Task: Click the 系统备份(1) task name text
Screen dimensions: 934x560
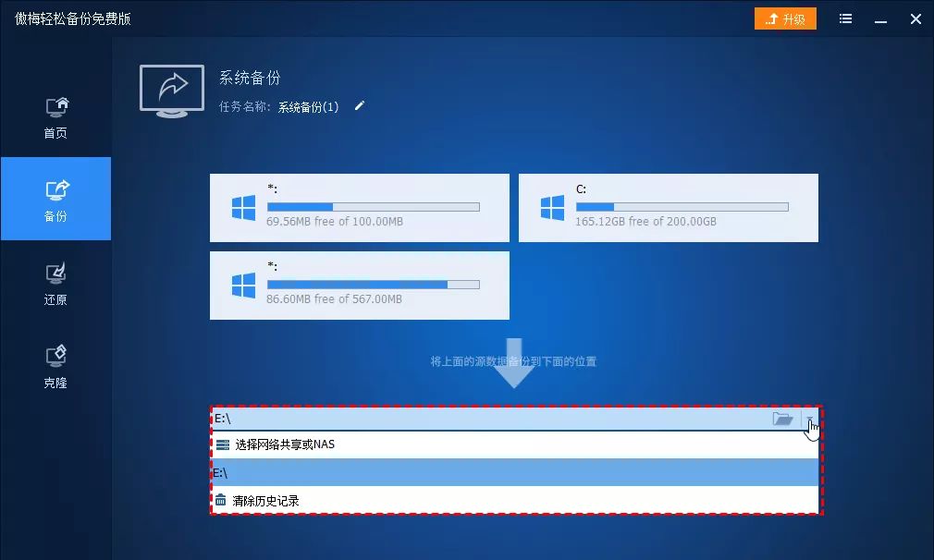Action: coord(306,106)
